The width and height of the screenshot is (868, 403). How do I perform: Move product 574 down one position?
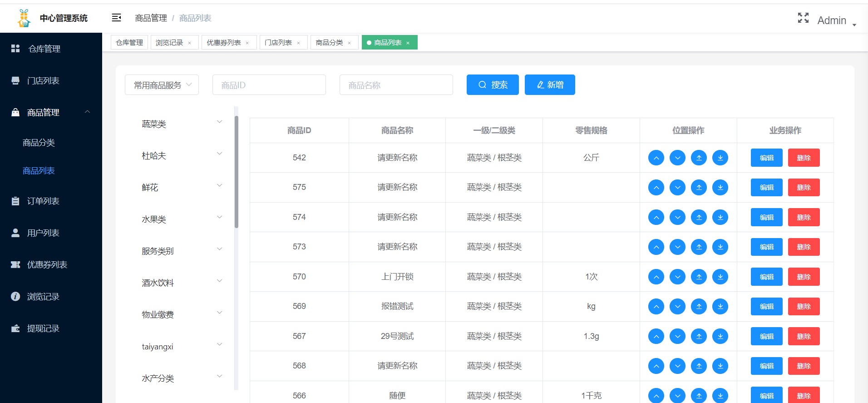click(x=677, y=217)
